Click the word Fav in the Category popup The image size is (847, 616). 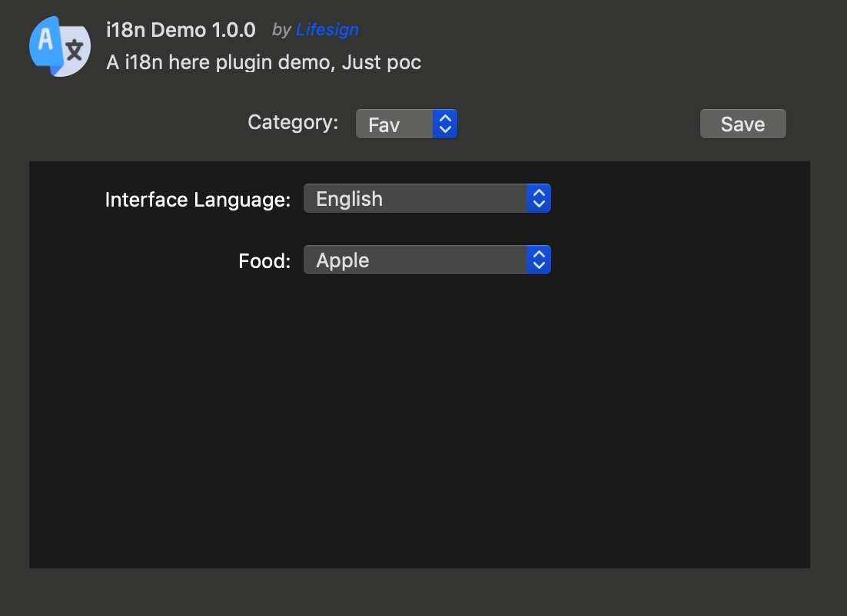pyautogui.click(x=384, y=124)
